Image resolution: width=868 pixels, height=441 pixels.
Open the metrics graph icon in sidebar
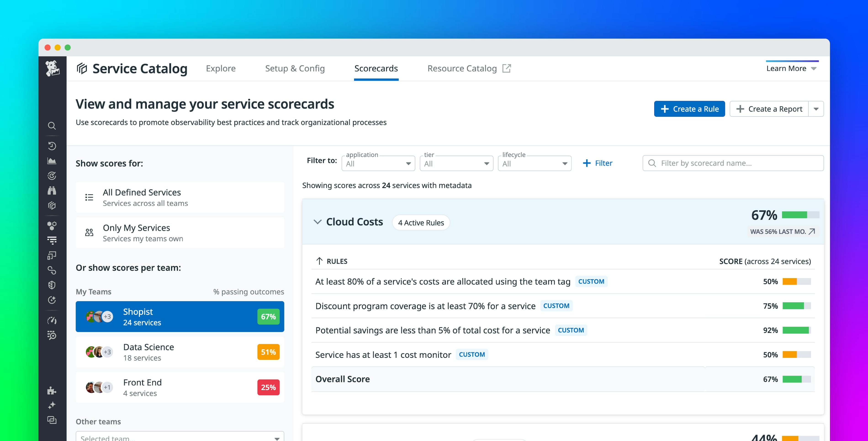click(52, 161)
